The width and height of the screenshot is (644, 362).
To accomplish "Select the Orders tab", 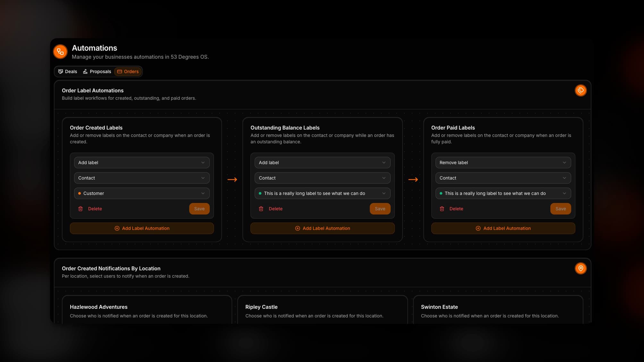I will pos(128,72).
